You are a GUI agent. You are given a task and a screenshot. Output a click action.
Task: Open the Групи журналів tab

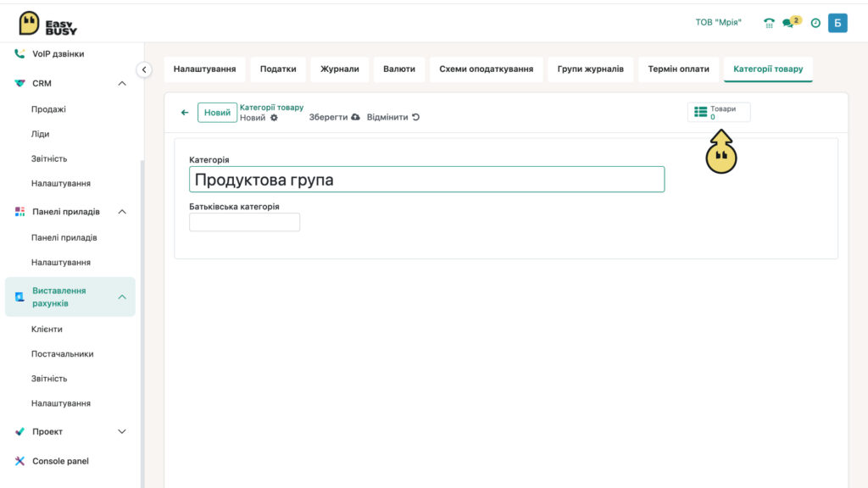click(x=591, y=69)
